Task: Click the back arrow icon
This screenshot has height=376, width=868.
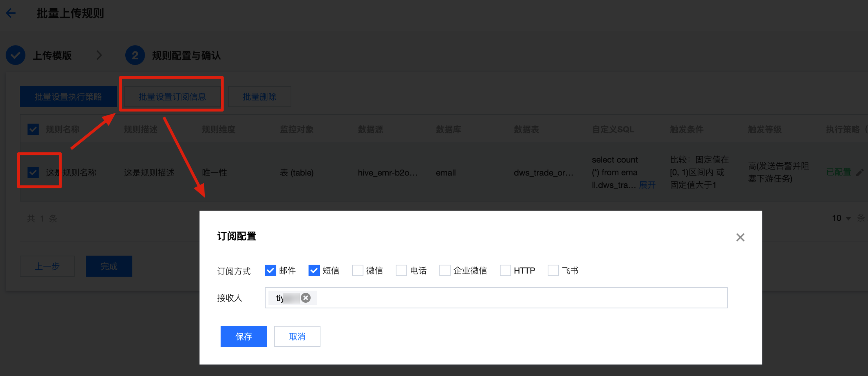Action: 11,13
